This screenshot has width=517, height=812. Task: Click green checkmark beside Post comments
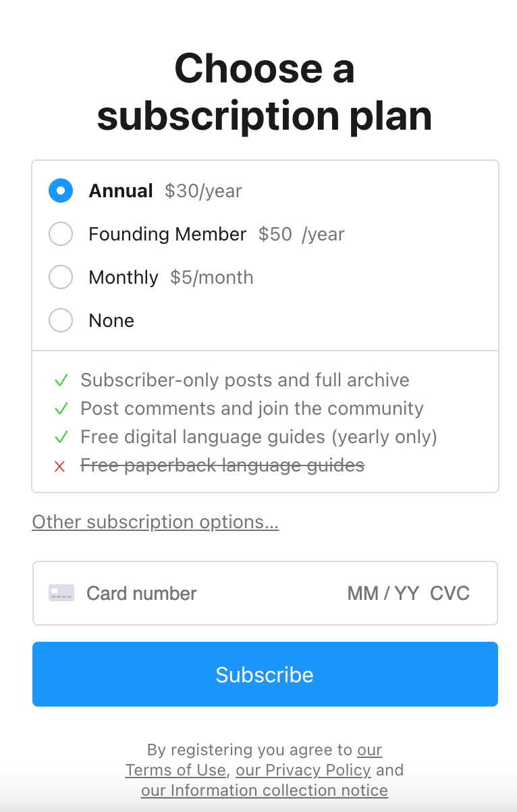[61, 409]
